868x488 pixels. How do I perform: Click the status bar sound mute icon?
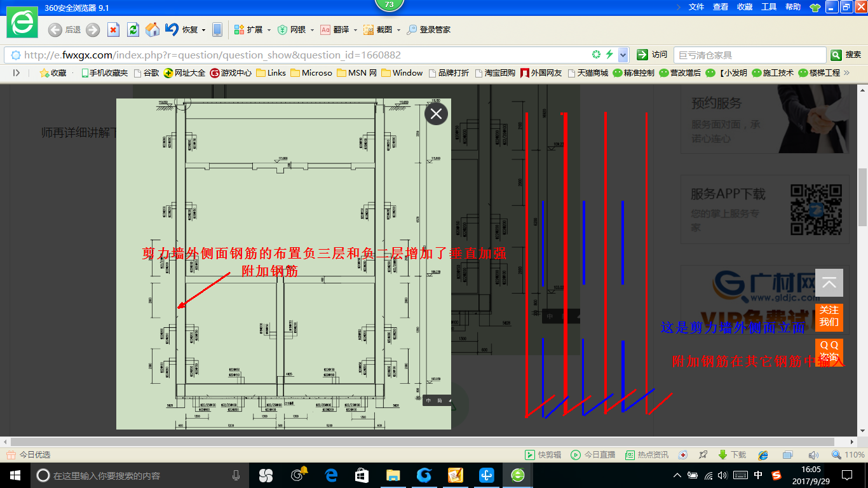pyautogui.click(x=813, y=455)
